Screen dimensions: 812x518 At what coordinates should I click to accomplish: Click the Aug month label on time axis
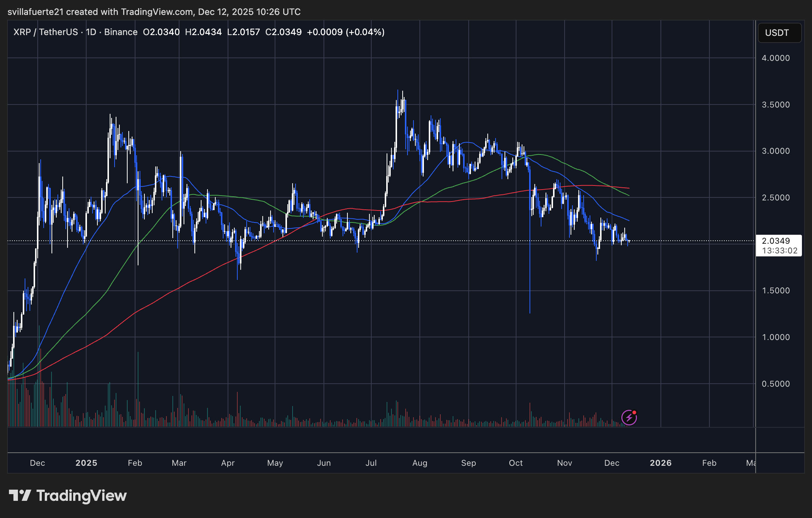(x=419, y=463)
